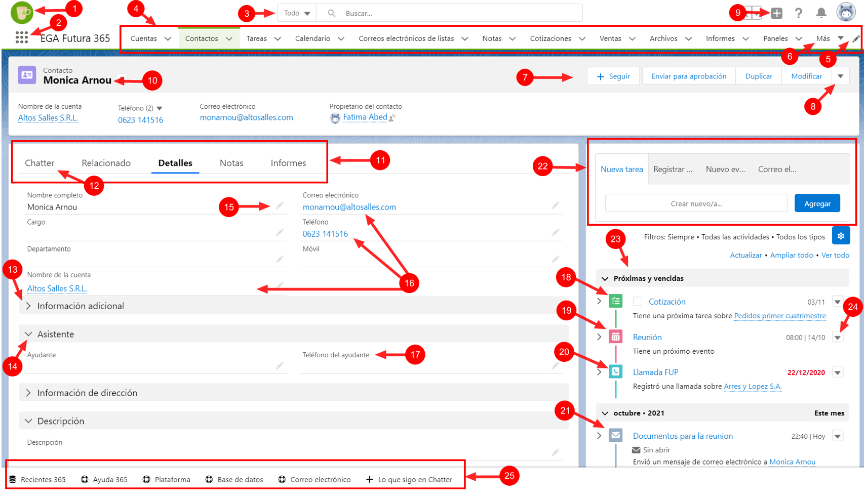Screen dimensions: 866x504
Task: Open Plataforma in the utility bar
Action: point(167,480)
